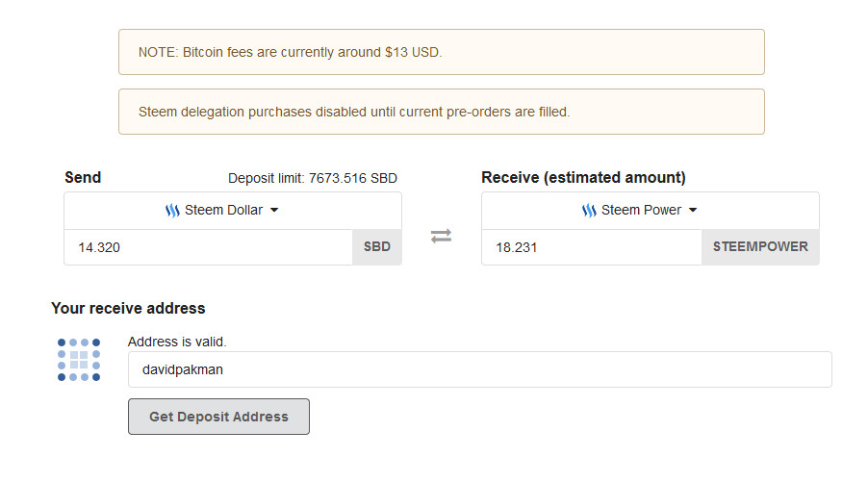
Task: Click the Steem delegation purchases disabled notice
Action: pos(441,112)
